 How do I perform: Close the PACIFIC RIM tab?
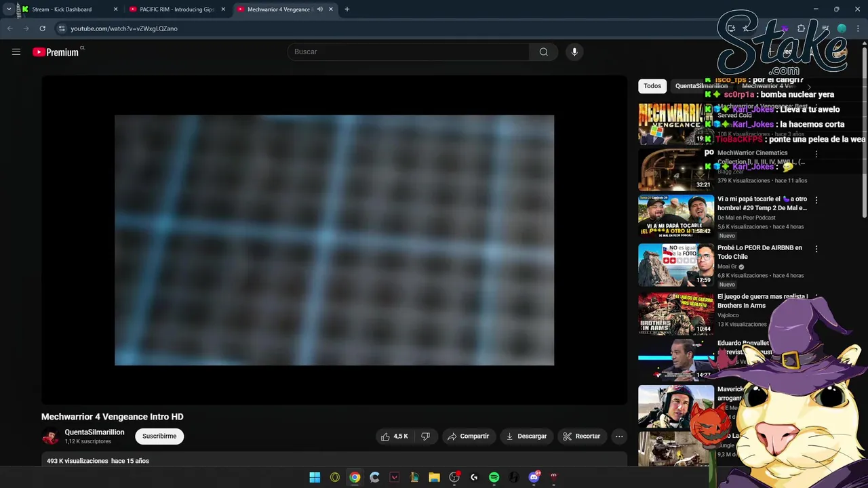point(223,9)
